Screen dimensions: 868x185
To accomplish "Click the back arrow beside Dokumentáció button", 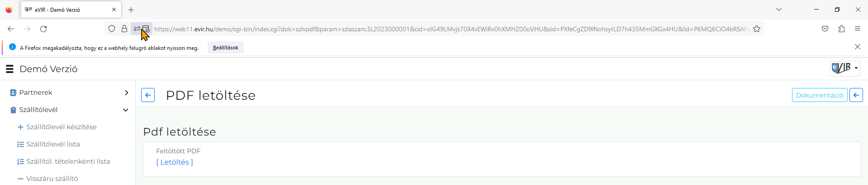I will point(856,95).
